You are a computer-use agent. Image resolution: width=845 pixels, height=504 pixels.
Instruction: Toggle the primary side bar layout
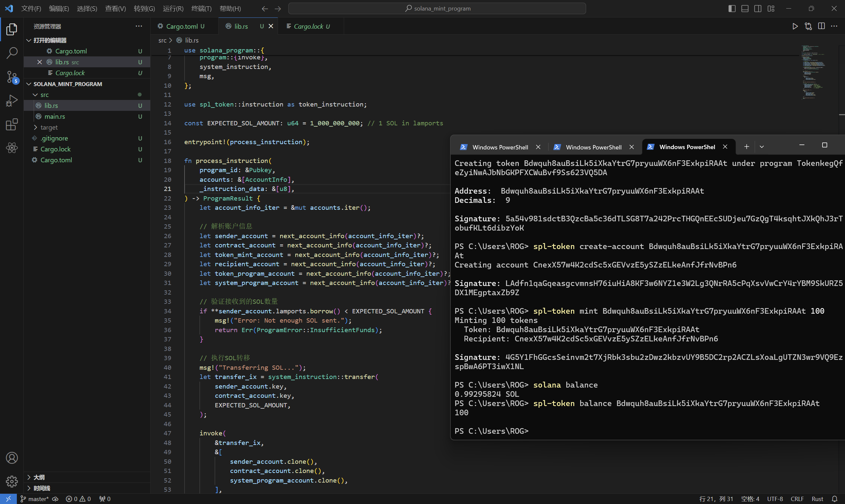[732, 9]
